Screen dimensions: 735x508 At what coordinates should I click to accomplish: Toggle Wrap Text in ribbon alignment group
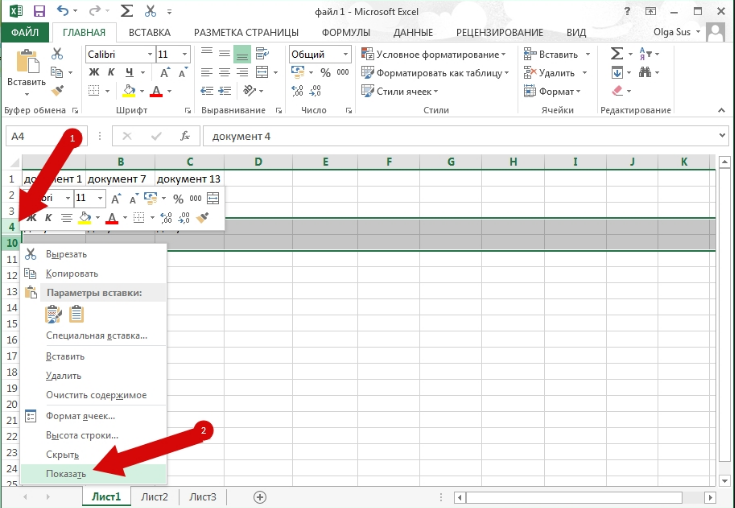point(262,54)
